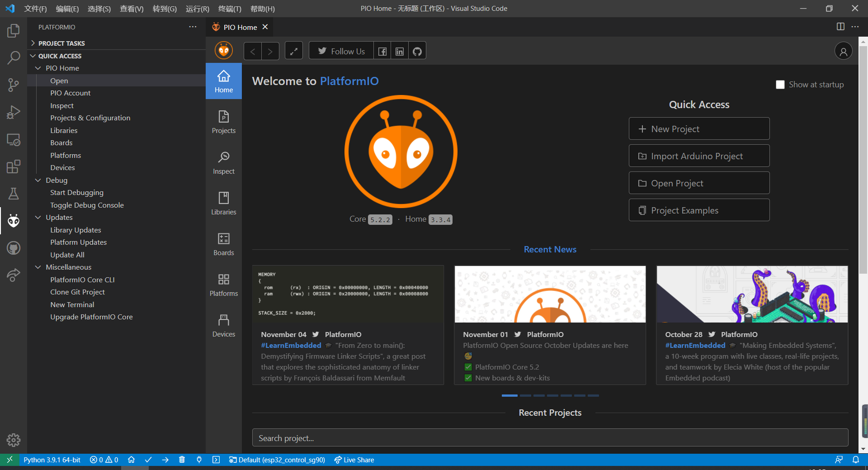Open the Extensions icon in activity bar
Image resolution: width=868 pixels, height=470 pixels.
(14, 166)
